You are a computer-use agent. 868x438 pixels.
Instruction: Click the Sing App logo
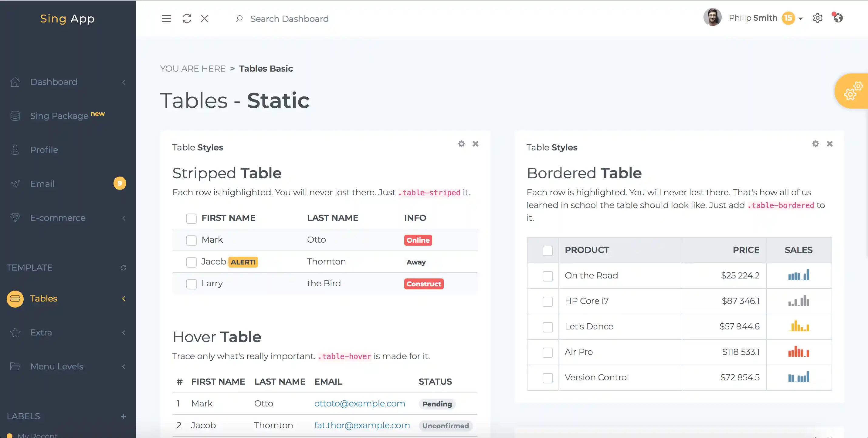pos(67,19)
